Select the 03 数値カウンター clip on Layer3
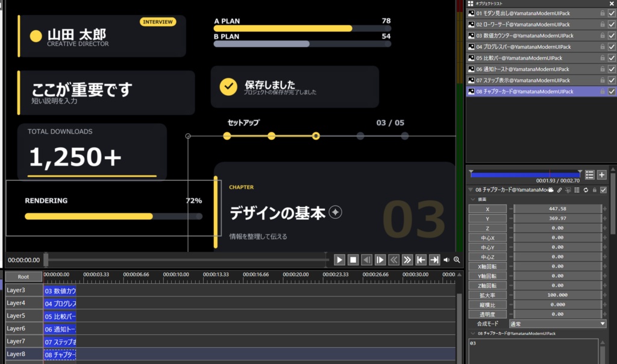The height and width of the screenshot is (364, 617). tap(60, 291)
